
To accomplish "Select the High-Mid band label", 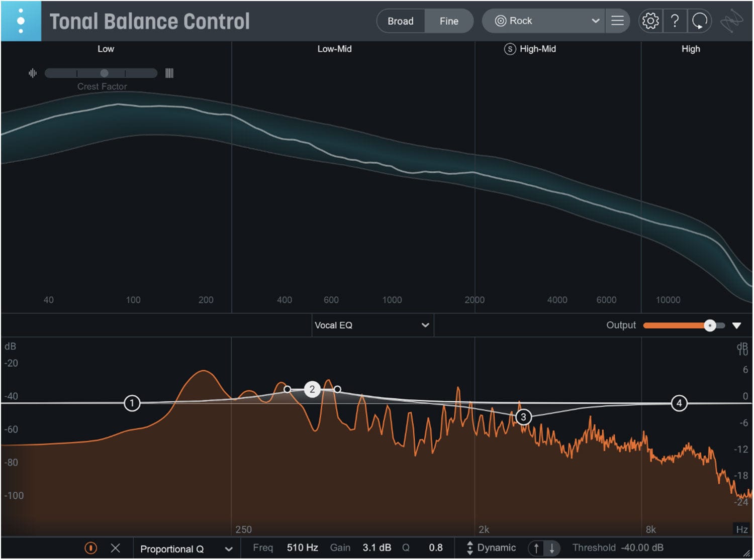I will click(x=538, y=49).
